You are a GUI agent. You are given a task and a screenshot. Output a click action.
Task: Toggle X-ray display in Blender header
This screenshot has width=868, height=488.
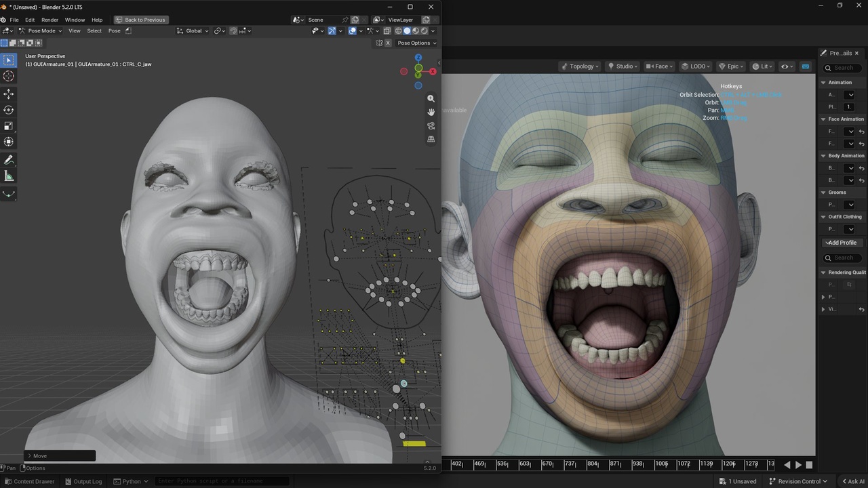click(x=387, y=30)
